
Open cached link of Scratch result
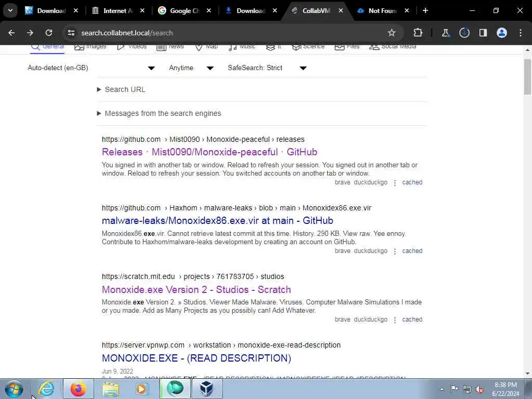pos(412,320)
